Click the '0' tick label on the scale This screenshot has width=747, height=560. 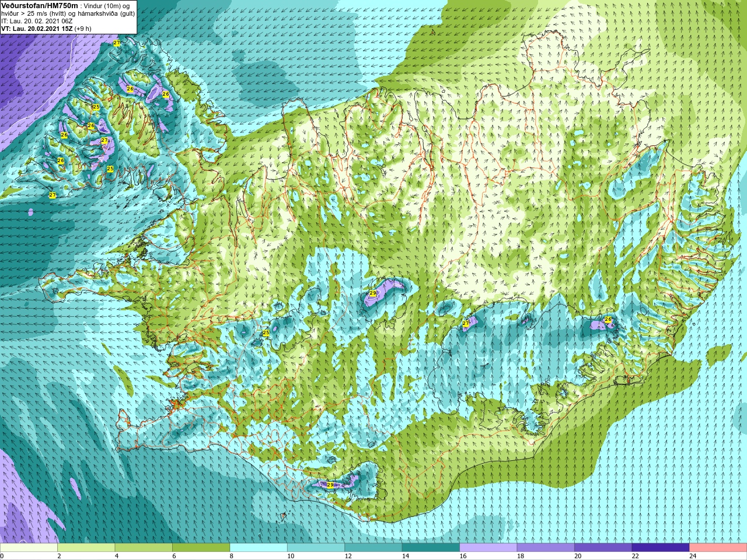click(x=2, y=556)
